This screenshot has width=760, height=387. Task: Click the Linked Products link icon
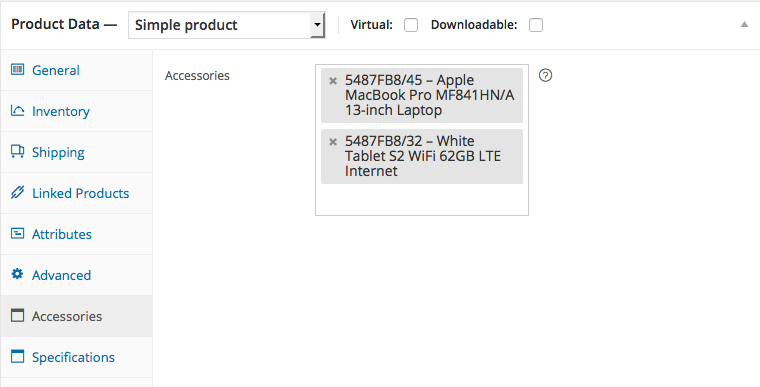(17, 193)
